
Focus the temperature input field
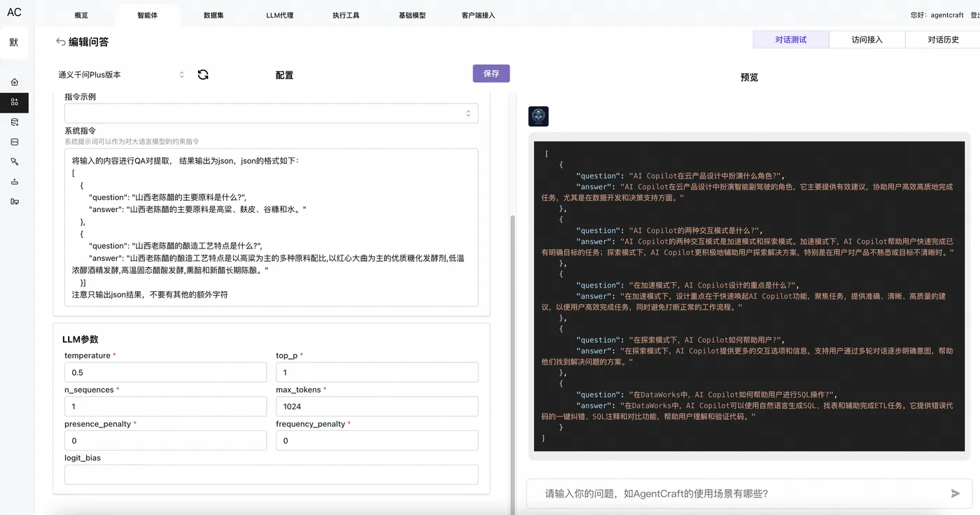(x=165, y=372)
